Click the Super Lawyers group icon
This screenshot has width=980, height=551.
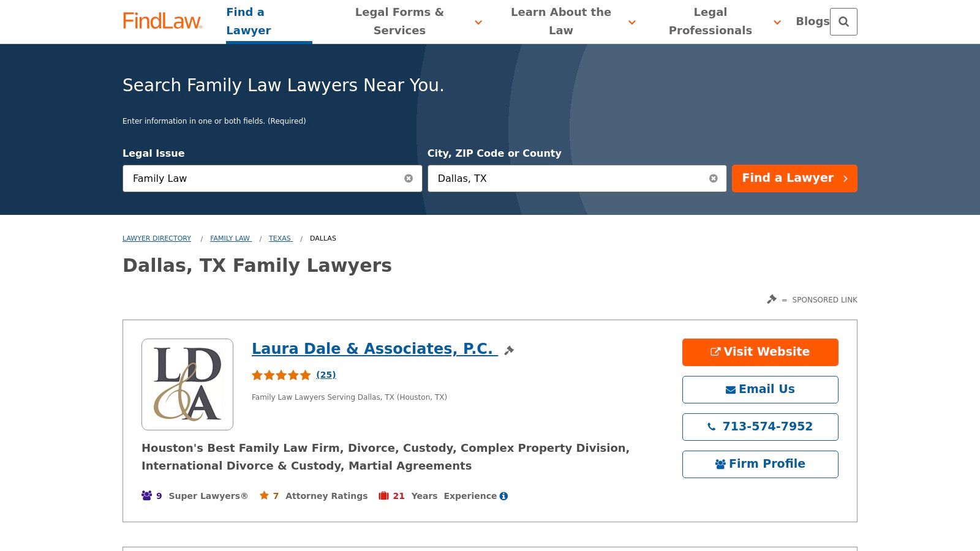146,495
